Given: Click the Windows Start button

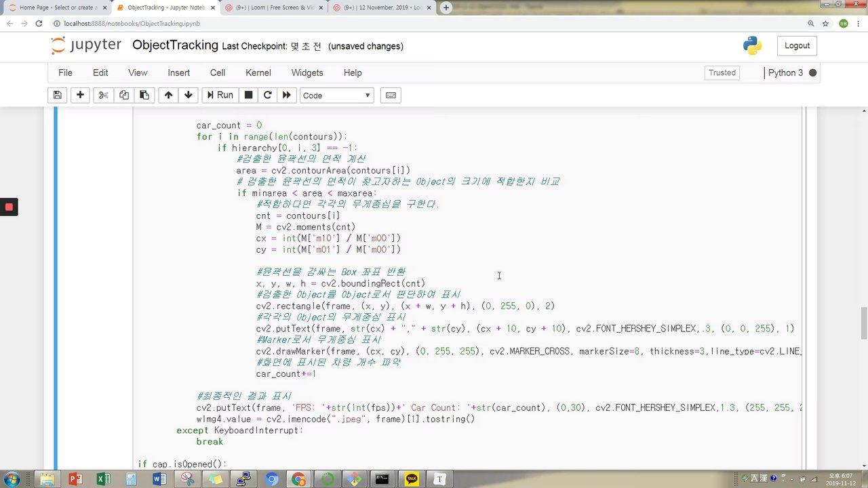Looking at the screenshot, I should click(x=12, y=479).
